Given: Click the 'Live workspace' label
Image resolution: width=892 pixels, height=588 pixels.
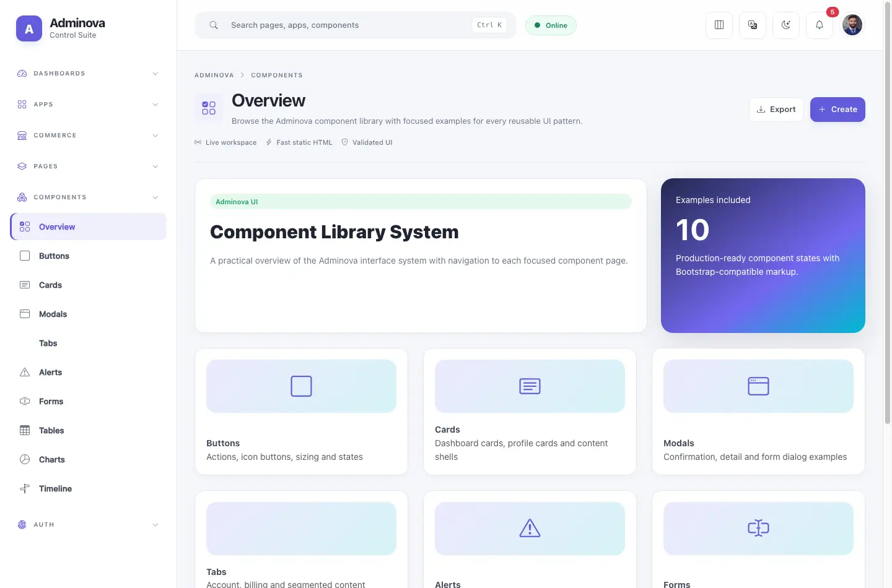Looking at the screenshot, I should click(225, 142).
